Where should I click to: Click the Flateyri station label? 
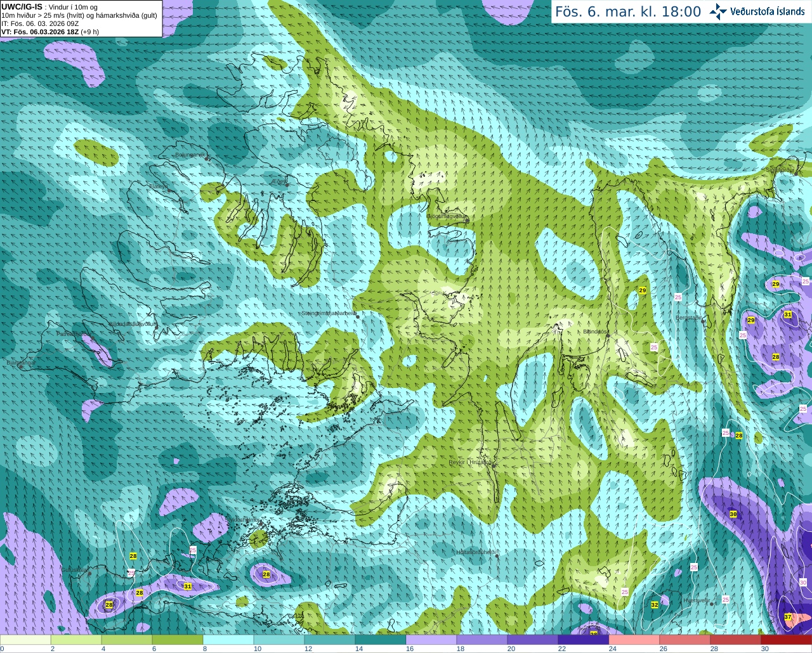159,186
